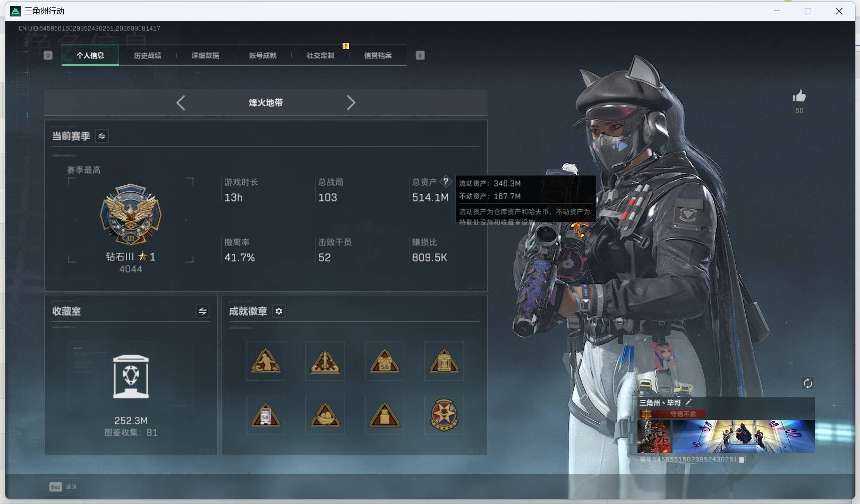The height and width of the screenshot is (504, 860).
Task: Close the 三角洲行动 window
Action: coord(839,11)
